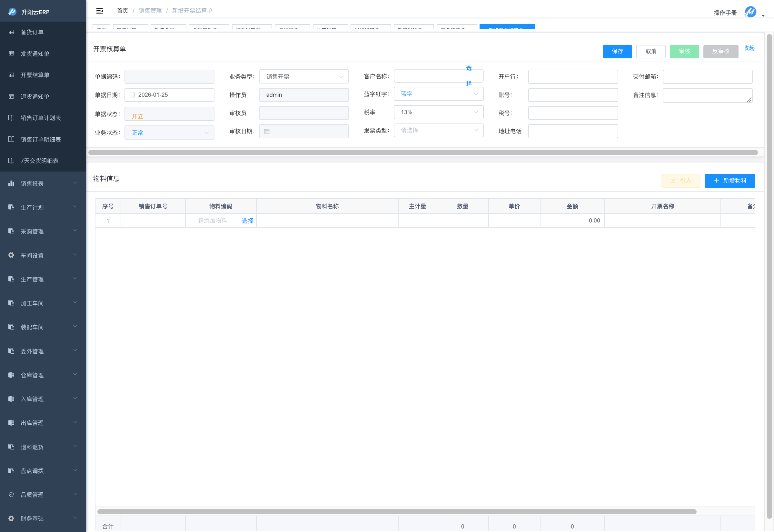Viewport: 774px width, 532px height.
Task: Open the 发票类型 dropdown
Action: tap(438, 130)
